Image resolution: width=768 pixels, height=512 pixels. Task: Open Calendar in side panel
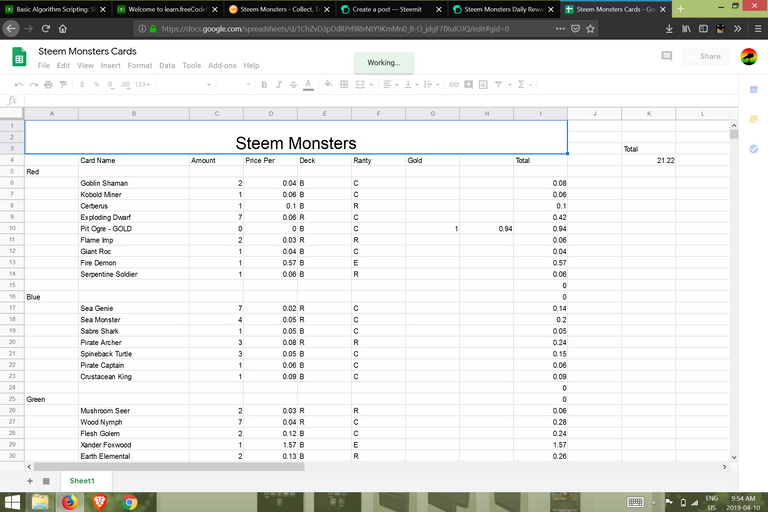pos(753,90)
